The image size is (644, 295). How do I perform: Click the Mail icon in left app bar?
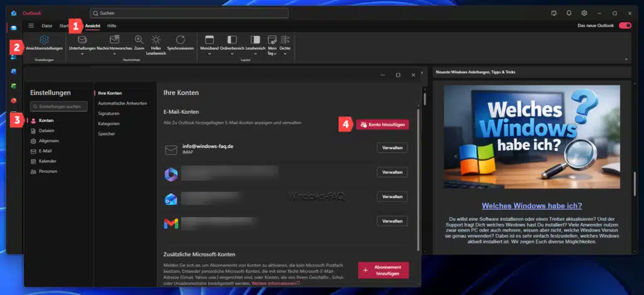click(13, 28)
